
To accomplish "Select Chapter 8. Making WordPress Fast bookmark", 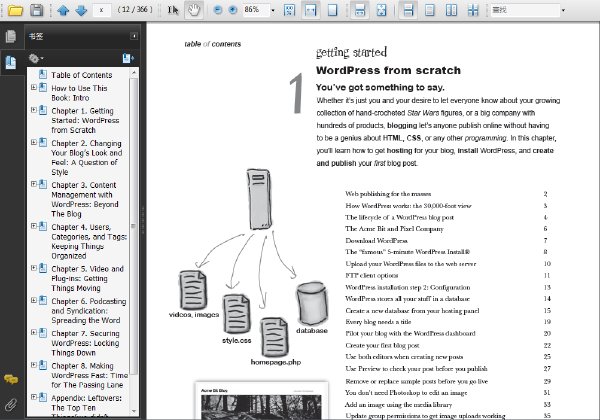I will (90, 375).
